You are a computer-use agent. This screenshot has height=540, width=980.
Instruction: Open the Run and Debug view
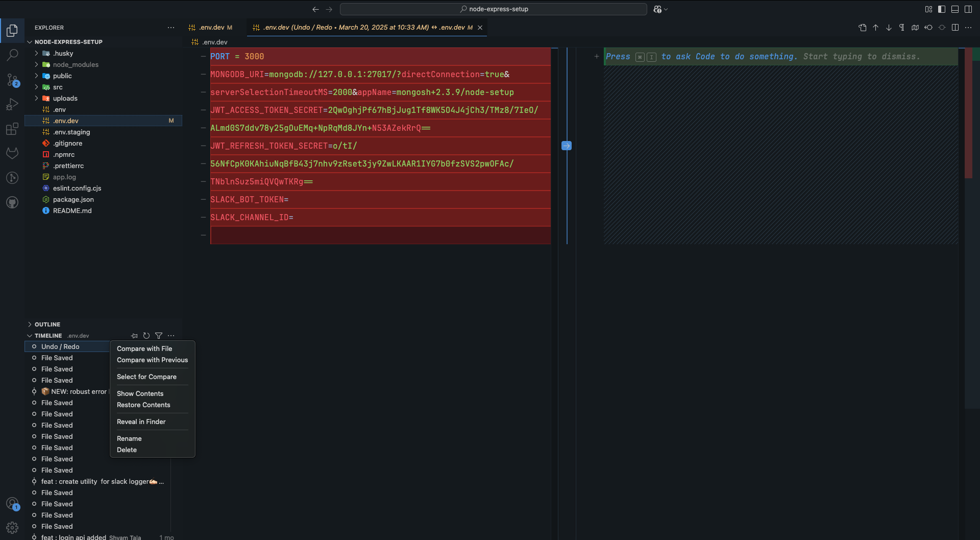pos(12,104)
